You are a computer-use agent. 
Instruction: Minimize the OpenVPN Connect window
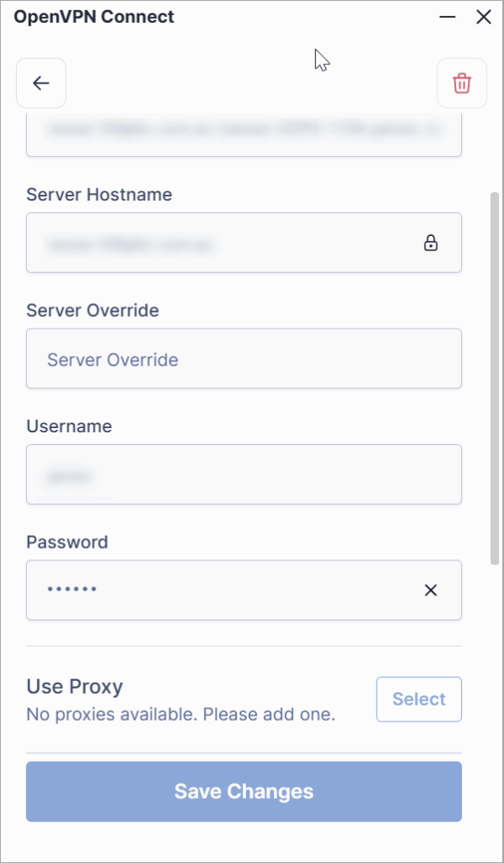(448, 17)
